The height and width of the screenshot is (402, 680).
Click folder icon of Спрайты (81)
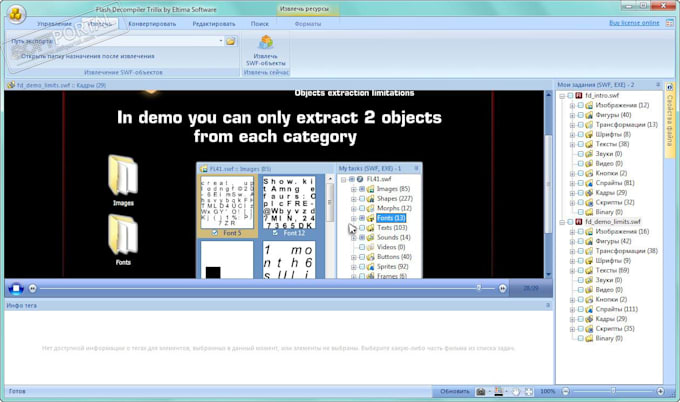[589, 183]
